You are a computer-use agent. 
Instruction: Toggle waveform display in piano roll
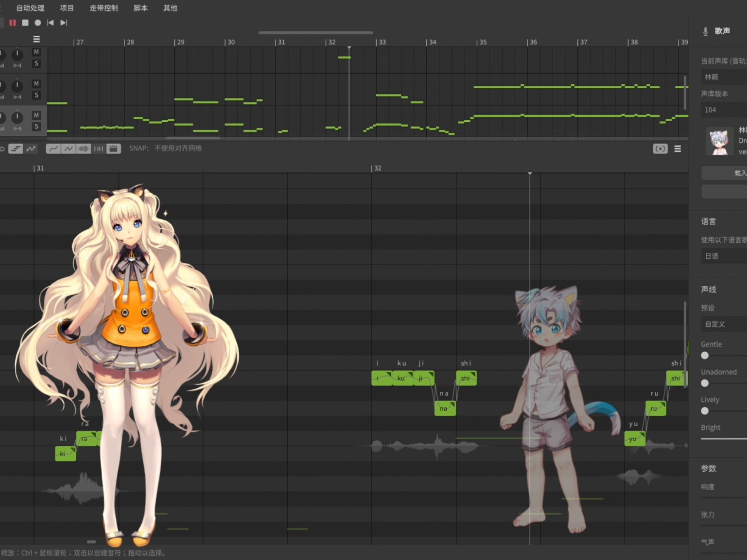tap(84, 149)
